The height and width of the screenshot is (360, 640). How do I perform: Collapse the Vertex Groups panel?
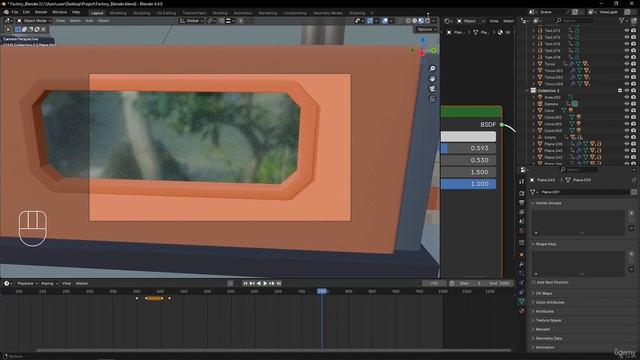coord(549,203)
